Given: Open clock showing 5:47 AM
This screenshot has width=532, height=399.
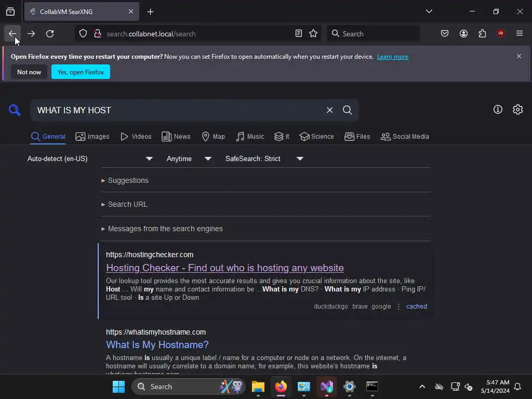Looking at the screenshot, I should click(495, 387).
